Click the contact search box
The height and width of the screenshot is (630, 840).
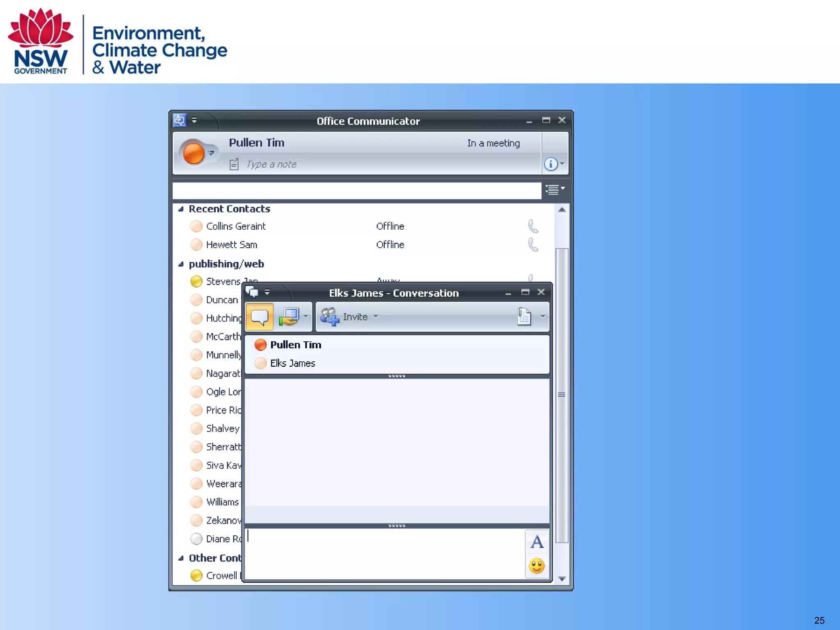point(356,191)
